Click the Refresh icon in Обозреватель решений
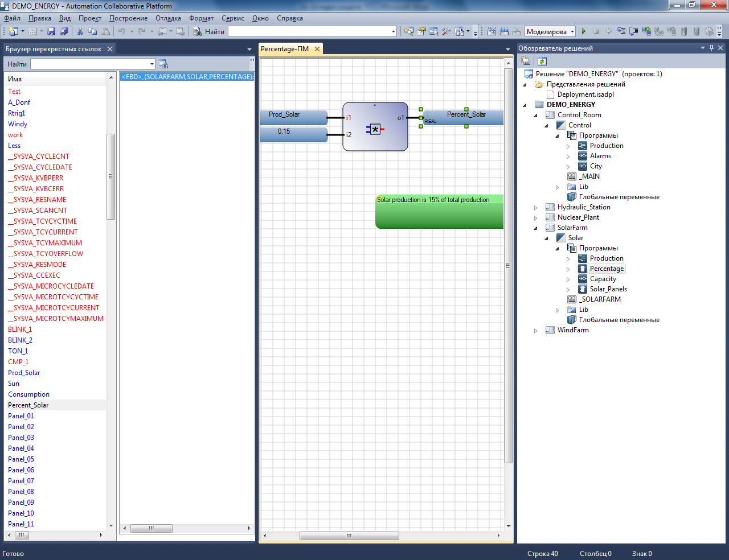 pos(542,61)
